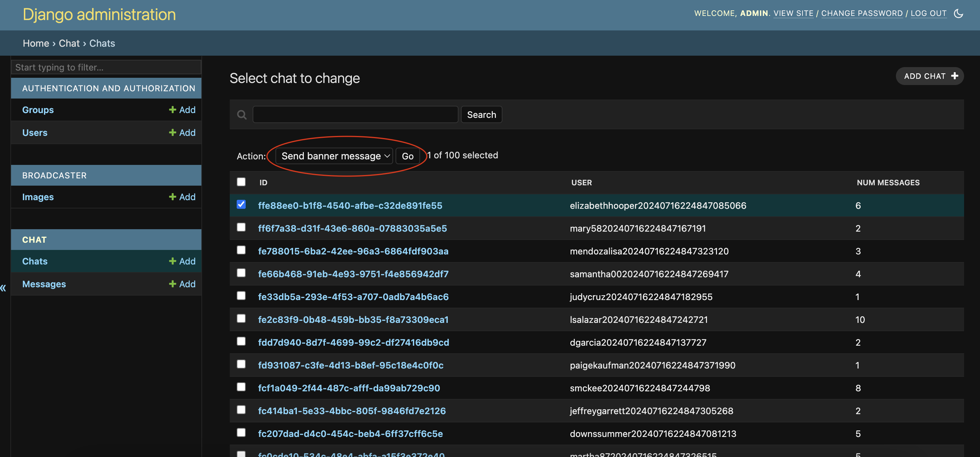
Task: Open chat fe788015-6ba2-42ee-96a3-6864fdf903aa link
Action: (353, 251)
